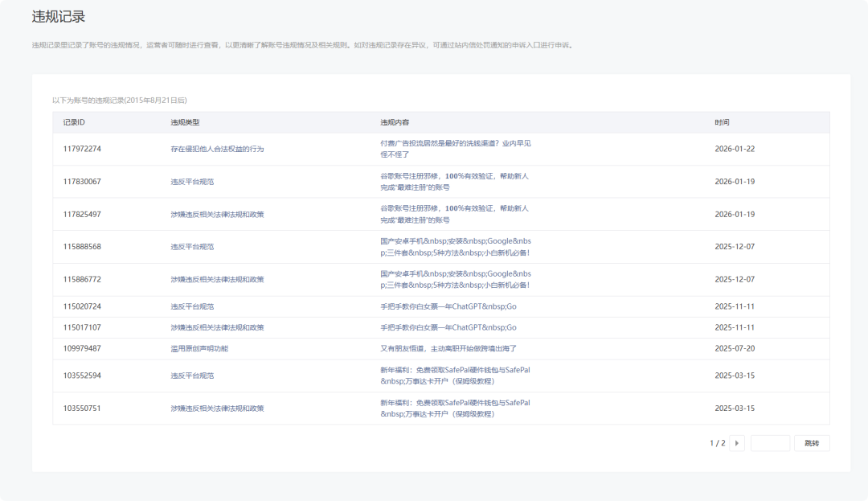Click the 记录ID column header
Image resolution: width=868 pixels, height=501 pixels.
point(74,122)
